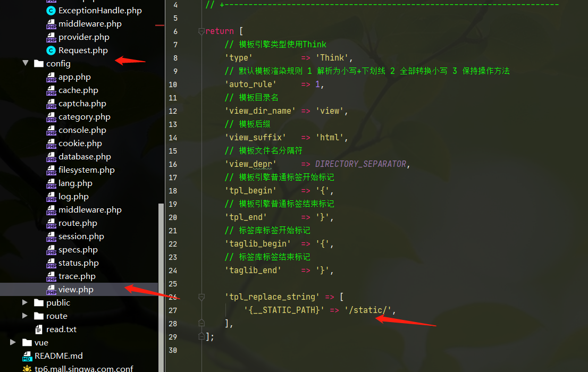Open tp6.mall.singwa.com.conf file
The image size is (588, 372).
coord(83,369)
